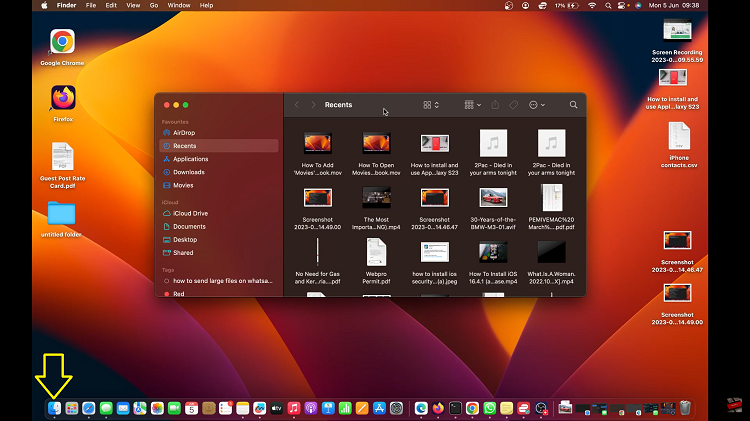Click the Finder search magnifier icon
The image size is (750, 421).
pos(573,105)
